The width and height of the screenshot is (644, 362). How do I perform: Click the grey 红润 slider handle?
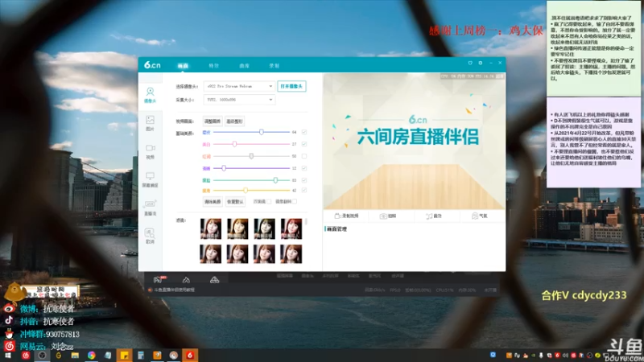[x=251, y=156]
